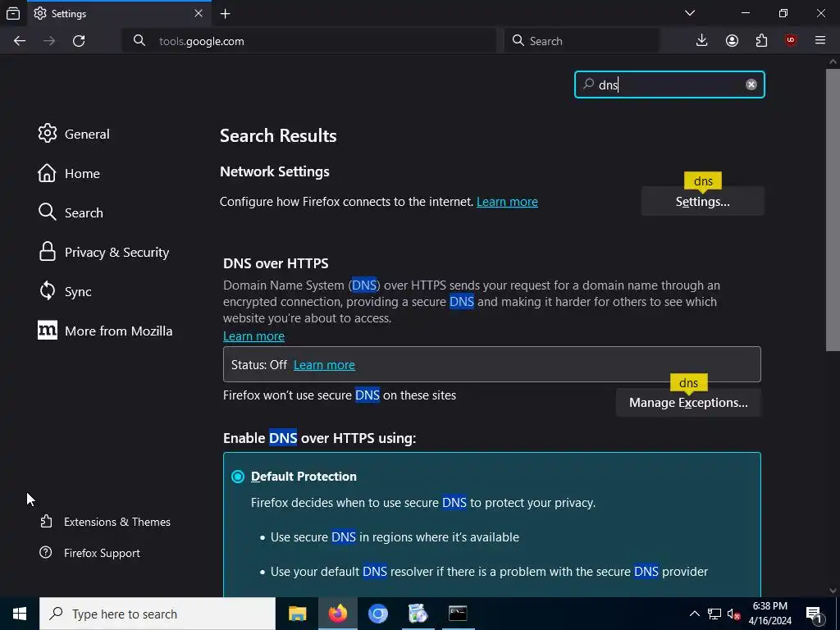Click the Privacy padlock icon in sidebar

pos(47,251)
